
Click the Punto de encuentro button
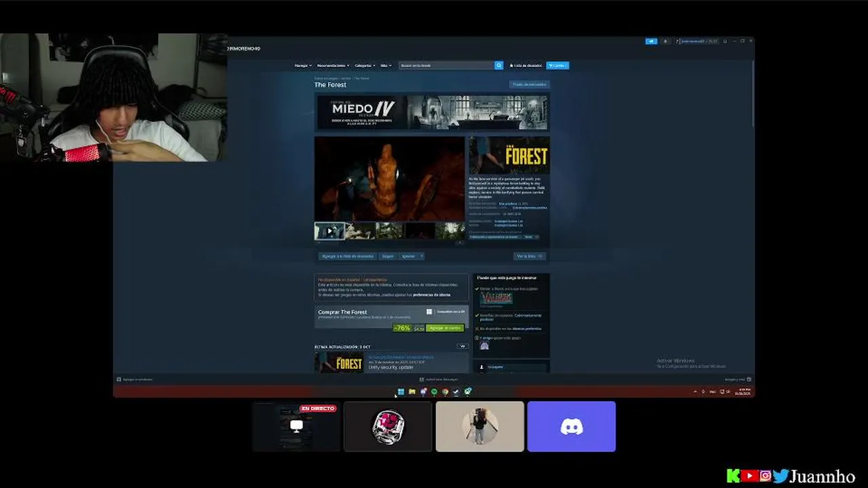click(530, 85)
